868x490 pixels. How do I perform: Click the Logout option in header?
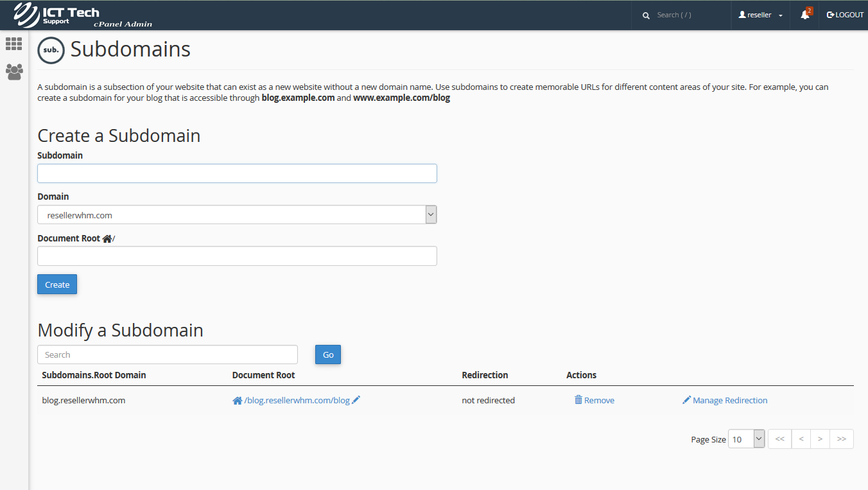coord(845,15)
